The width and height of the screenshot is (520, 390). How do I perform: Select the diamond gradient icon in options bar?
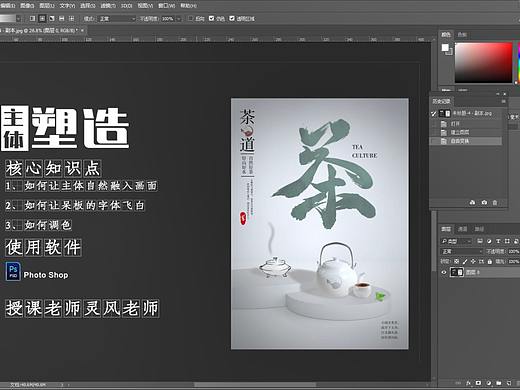(x=71, y=19)
